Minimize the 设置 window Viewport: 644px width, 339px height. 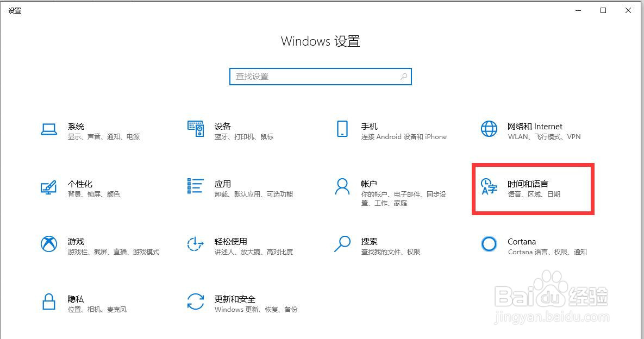(x=578, y=11)
